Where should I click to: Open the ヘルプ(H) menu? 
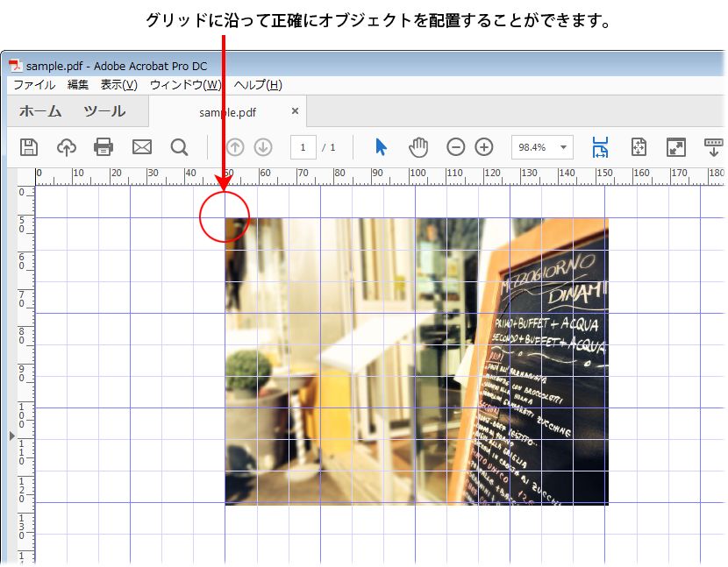tap(258, 85)
